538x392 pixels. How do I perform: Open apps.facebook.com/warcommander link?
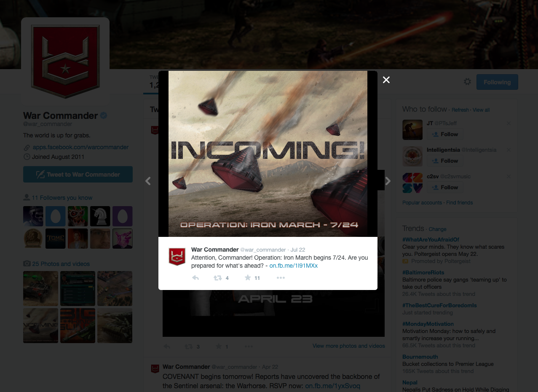click(80, 148)
